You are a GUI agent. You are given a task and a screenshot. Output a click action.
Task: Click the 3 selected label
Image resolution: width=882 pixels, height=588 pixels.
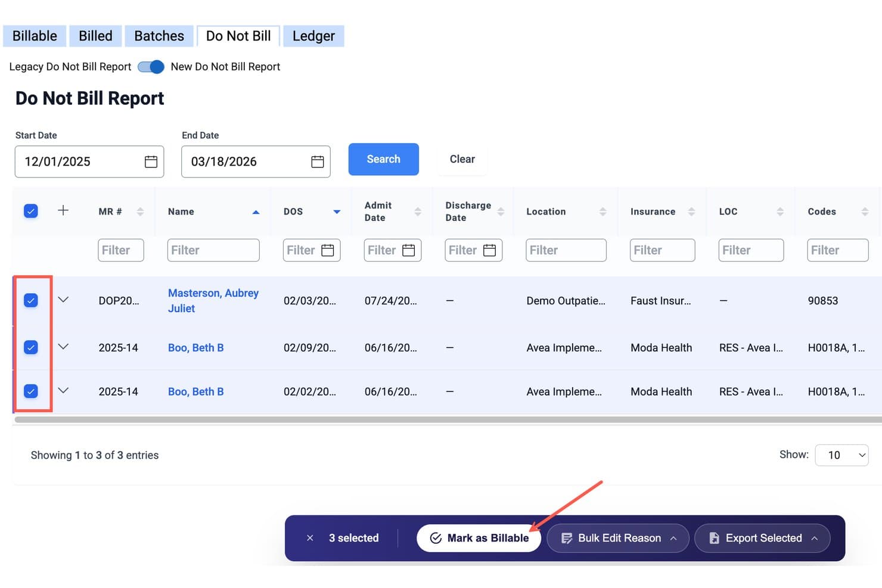(x=354, y=538)
